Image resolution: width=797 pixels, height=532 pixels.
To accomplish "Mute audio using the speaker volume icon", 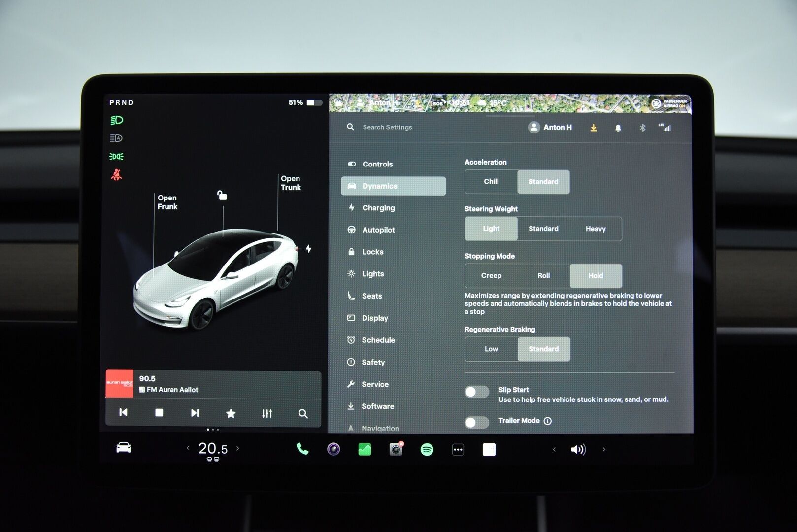I will point(578,449).
